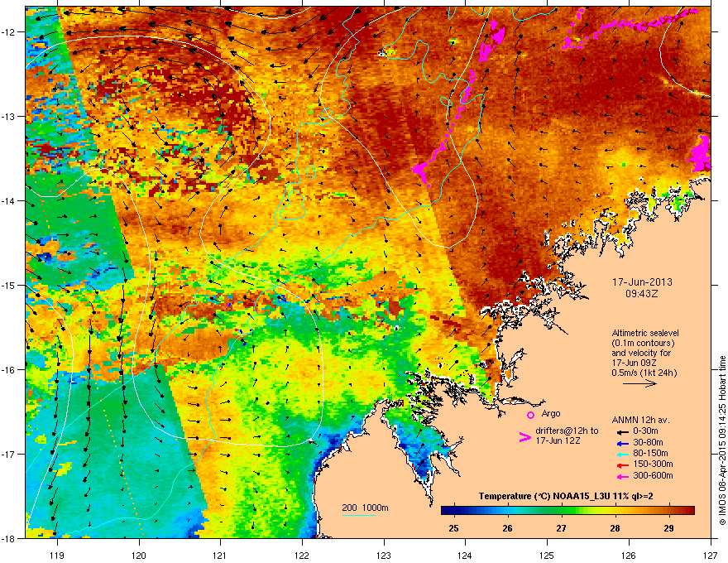Click the IMOS copyright Hobart time text

tap(722, 440)
